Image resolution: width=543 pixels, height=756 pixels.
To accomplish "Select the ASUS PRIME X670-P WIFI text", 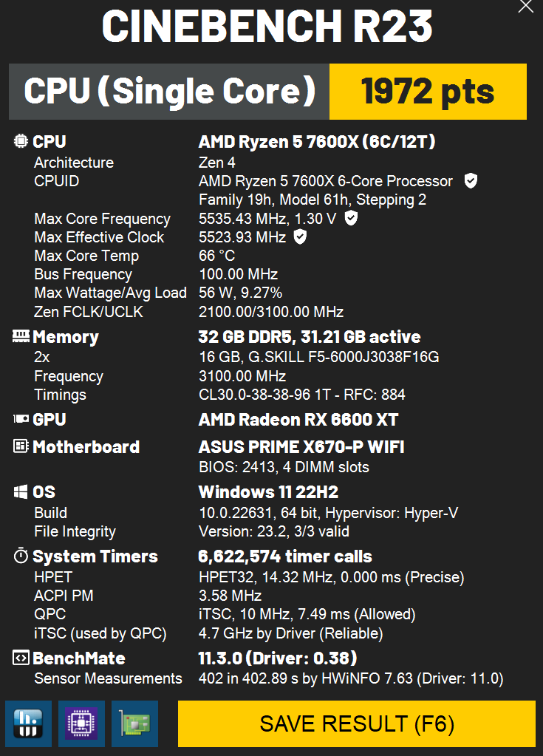I will point(301,447).
